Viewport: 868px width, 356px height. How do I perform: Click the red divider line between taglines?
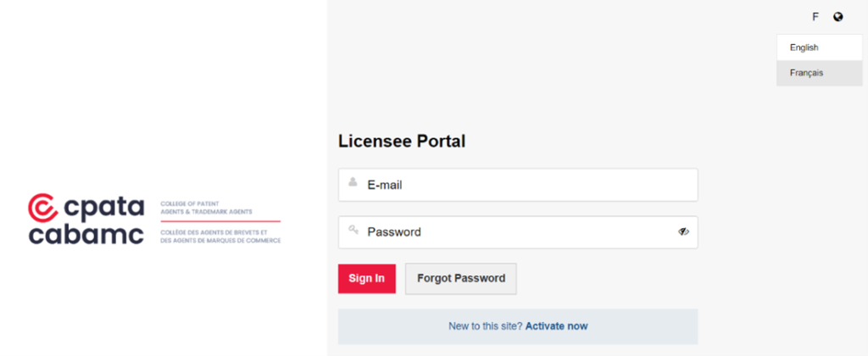[x=220, y=221]
